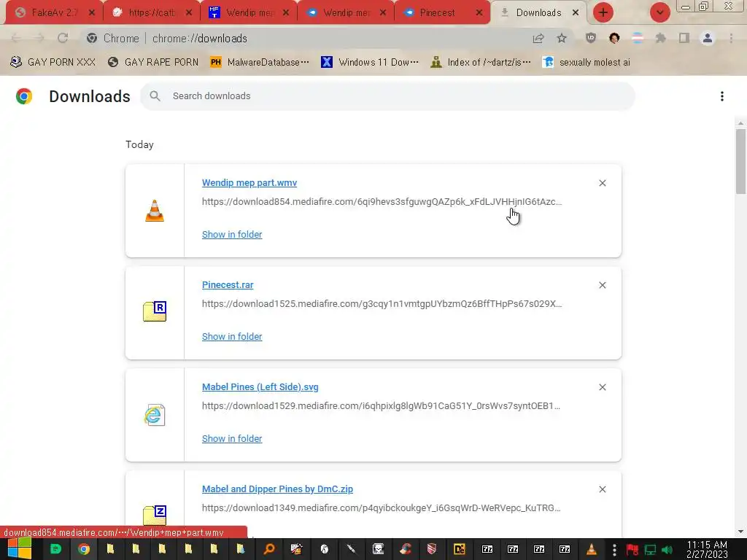Open the Mabel Pines (Left Side).svg link
The width and height of the screenshot is (747, 560).
(x=260, y=387)
